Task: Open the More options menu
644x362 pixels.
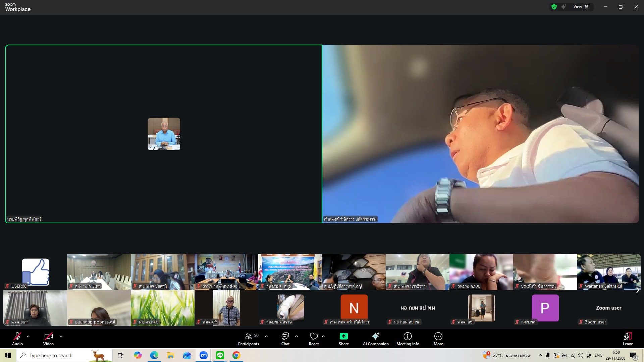Action: pos(438,339)
